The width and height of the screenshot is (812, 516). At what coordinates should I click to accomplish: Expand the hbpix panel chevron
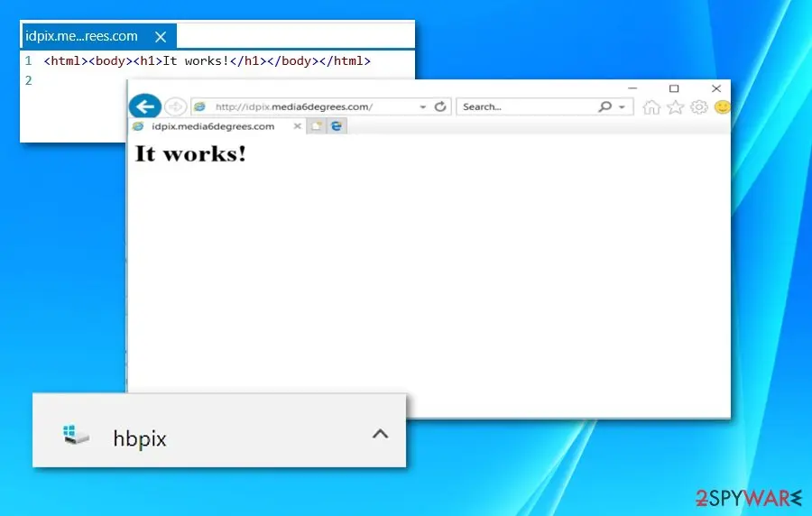(x=380, y=434)
